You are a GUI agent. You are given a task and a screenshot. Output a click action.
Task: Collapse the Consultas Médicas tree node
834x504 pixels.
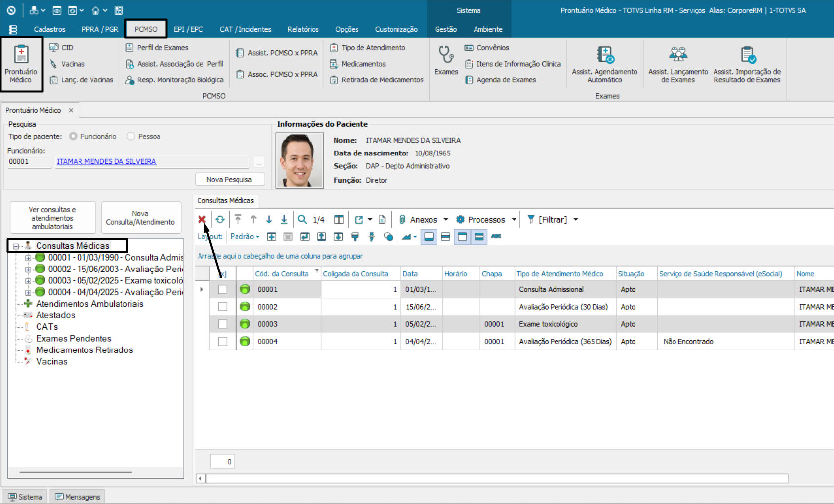pos(16,246)
